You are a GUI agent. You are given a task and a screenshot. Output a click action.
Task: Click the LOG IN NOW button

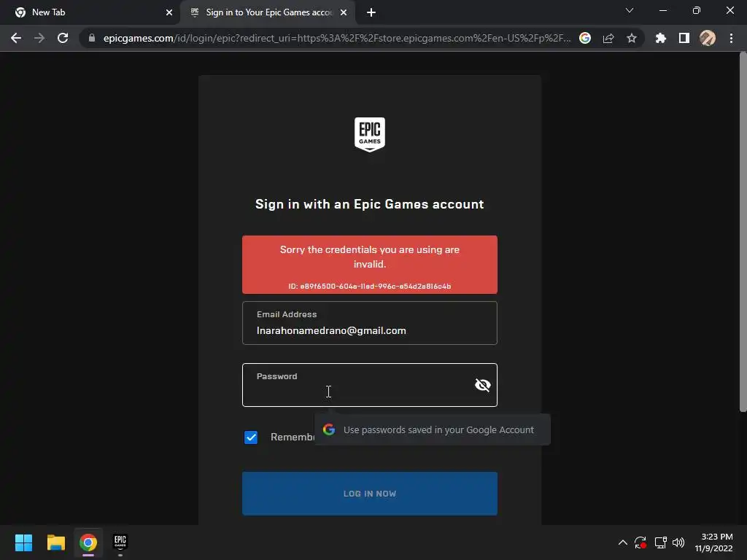[x=370, y=494]
